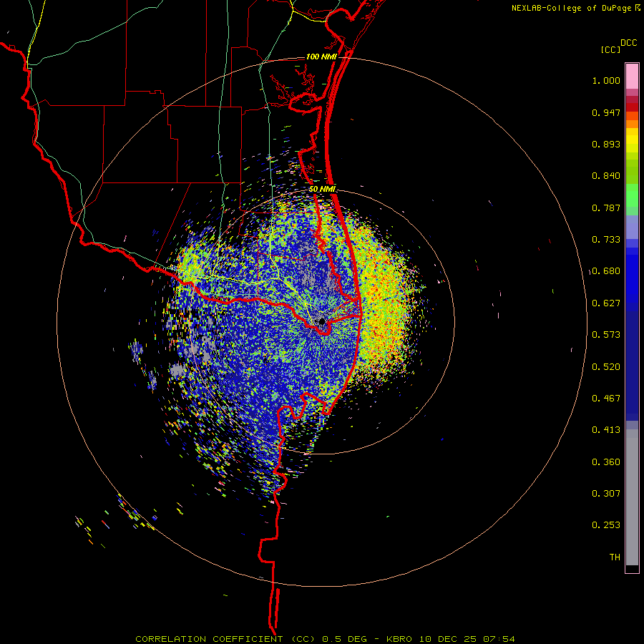Image resolution: width=644 pixels, height=644 pixels.
Task: Click the DCC label above color bar
Action: 629,43
